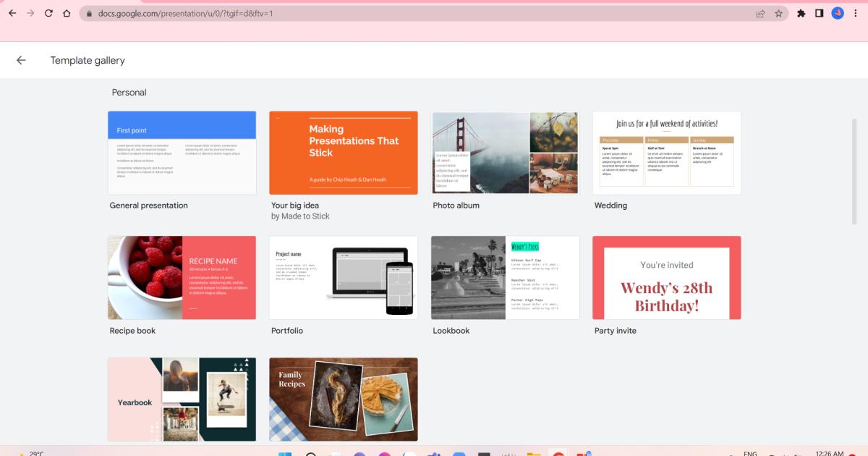Open the Party invite template

coord(666,277)
